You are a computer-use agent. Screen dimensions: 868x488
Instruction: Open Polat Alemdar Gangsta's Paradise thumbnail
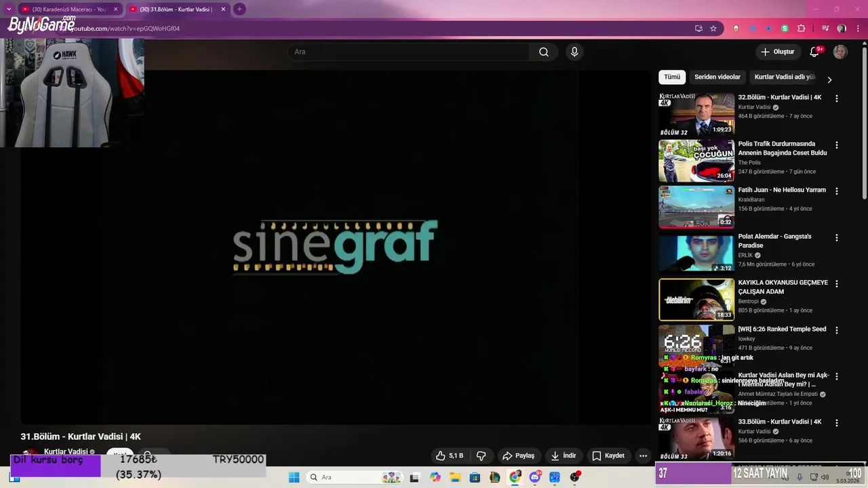point(696,253)
